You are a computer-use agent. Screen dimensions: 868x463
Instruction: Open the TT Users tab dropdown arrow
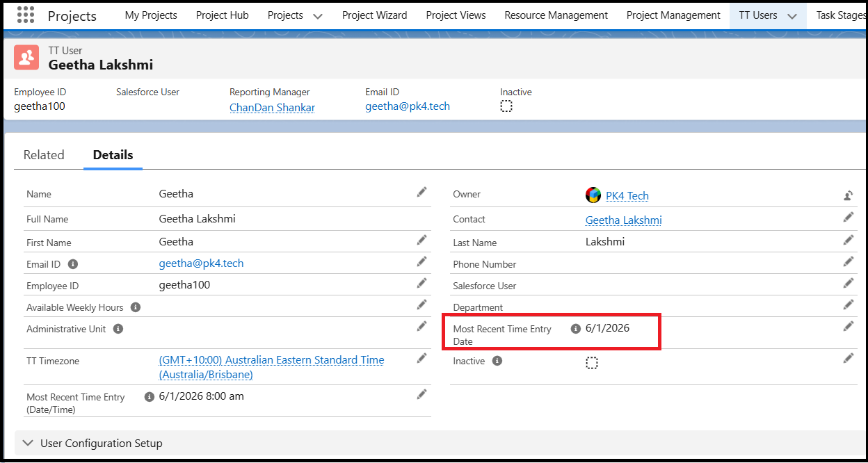click(x=791, y=16)
